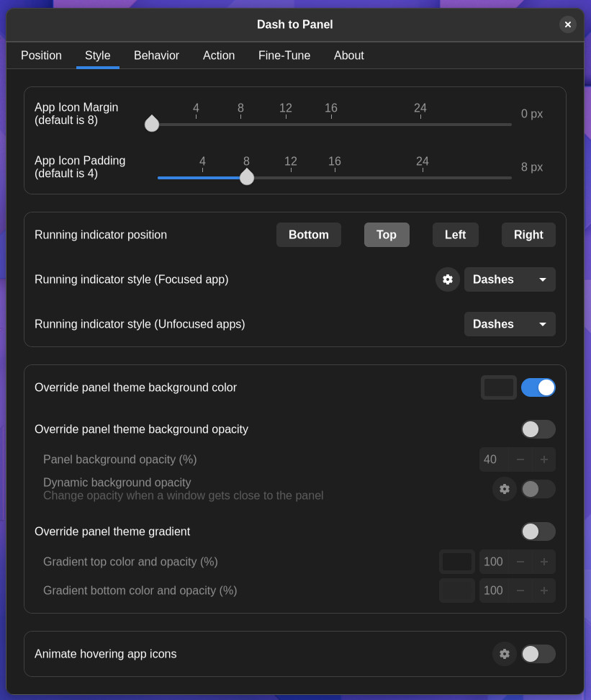Enable animate hovering app icons
Viewport: 591px width, 700px height.
click(538, 654)
